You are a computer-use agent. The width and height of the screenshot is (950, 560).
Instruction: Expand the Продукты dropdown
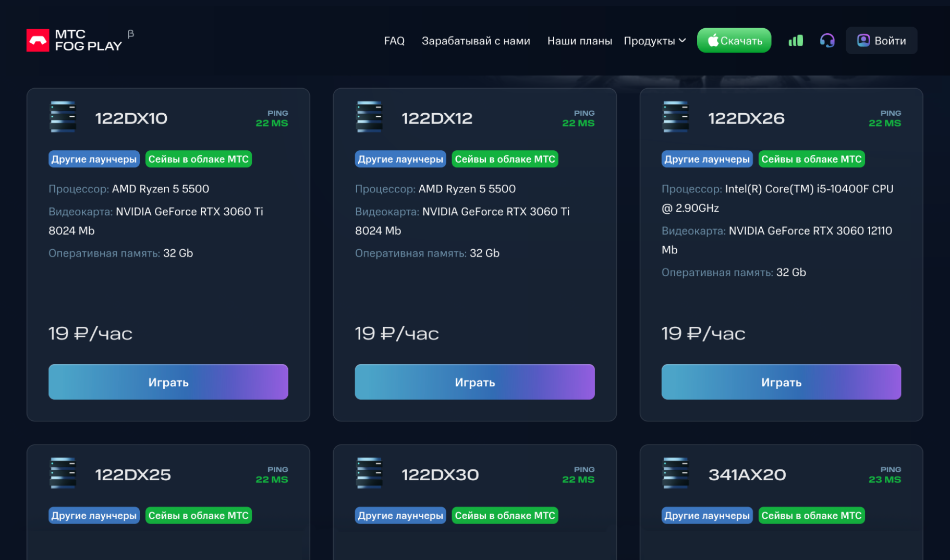(654, 41)
